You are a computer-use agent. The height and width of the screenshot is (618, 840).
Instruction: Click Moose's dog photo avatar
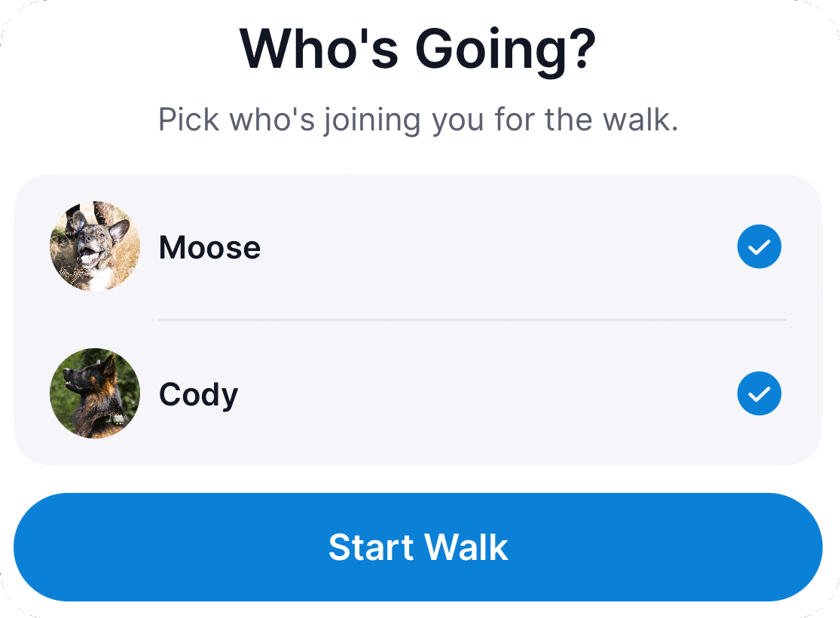coord(95,246)
